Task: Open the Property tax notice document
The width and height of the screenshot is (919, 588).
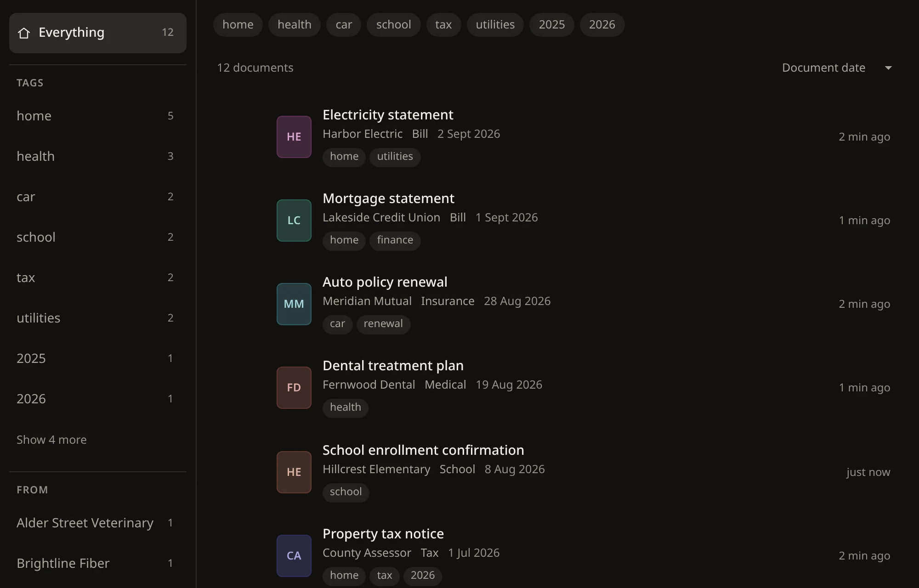Action: coord(383,534)
